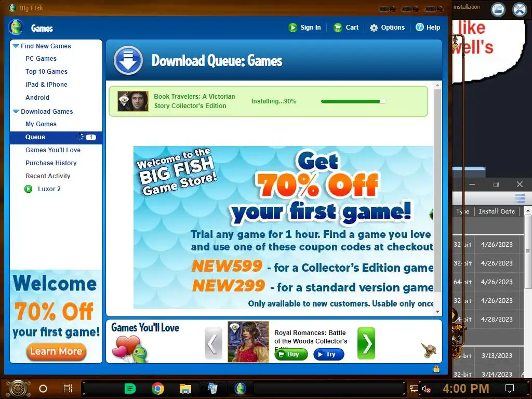Viewport: 532px width, 399px height.
Task: Select the Queue sidebar item
Action: pos(56,137)
